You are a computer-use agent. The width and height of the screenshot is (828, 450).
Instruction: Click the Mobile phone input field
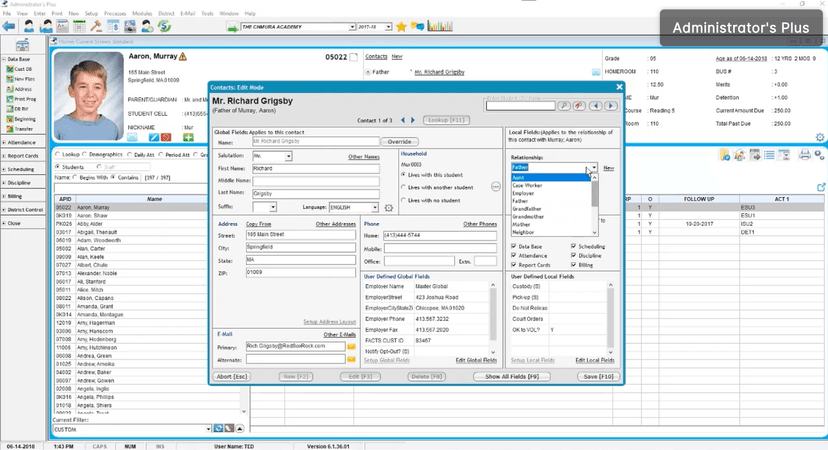[x=440, y=248]
